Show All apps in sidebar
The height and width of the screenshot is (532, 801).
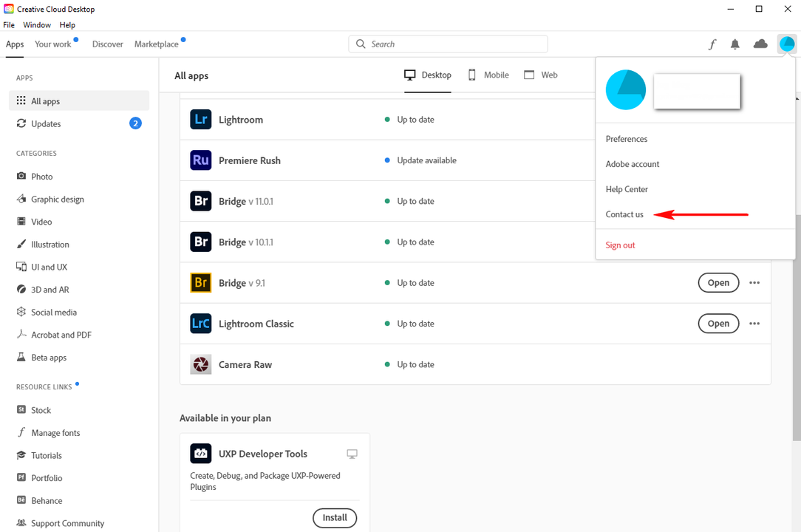[79, 100]
